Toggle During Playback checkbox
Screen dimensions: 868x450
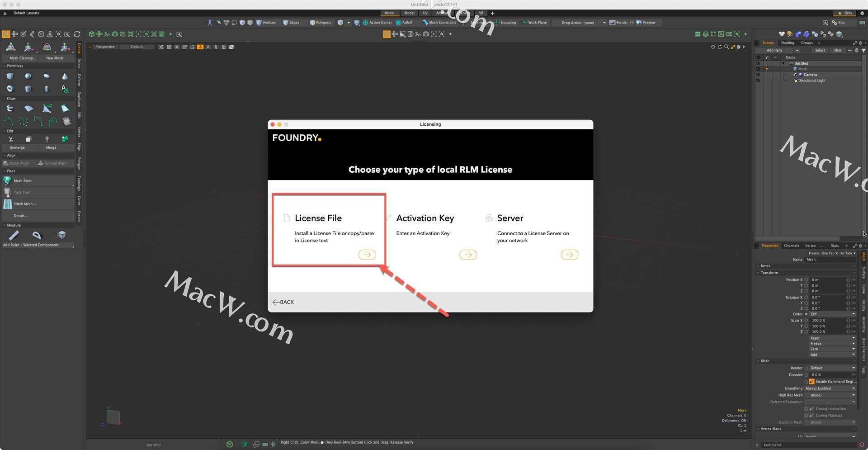pos(812,416)
